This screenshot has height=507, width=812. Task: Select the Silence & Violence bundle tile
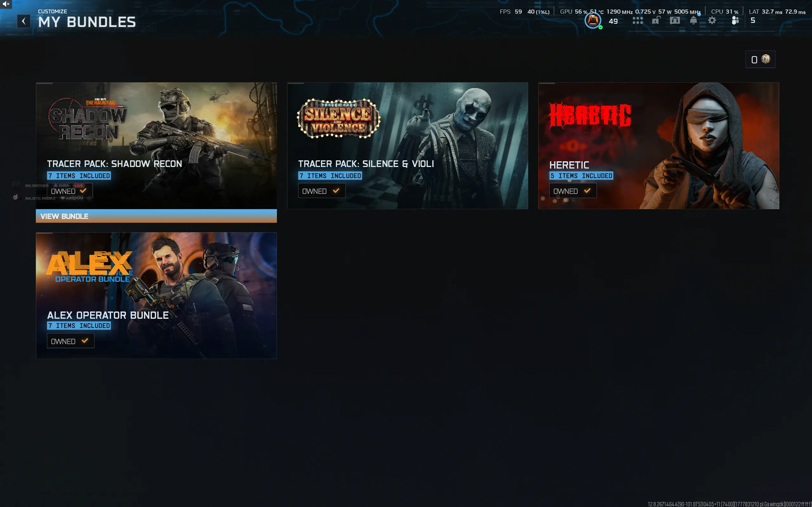point(407,145)
